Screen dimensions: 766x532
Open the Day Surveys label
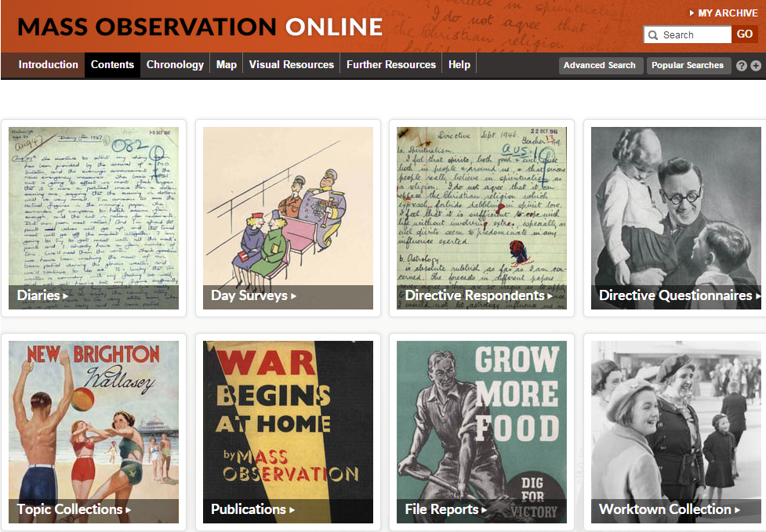(253, 295)
